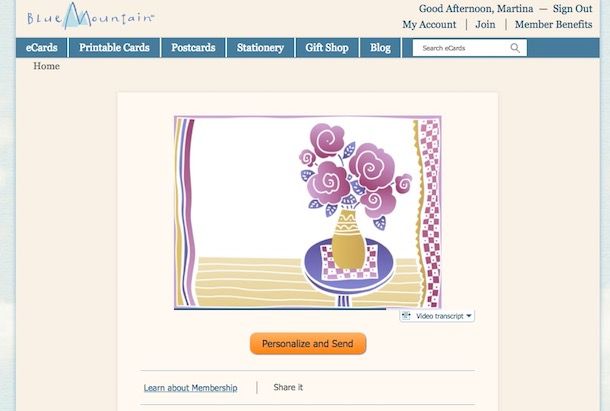Click the Blue Mountain logo
Screen dimensions: 610x411
tap(90, 16)
